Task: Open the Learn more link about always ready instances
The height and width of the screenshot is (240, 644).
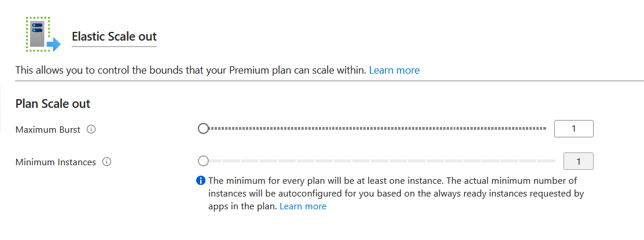Action: pos(303,206)
